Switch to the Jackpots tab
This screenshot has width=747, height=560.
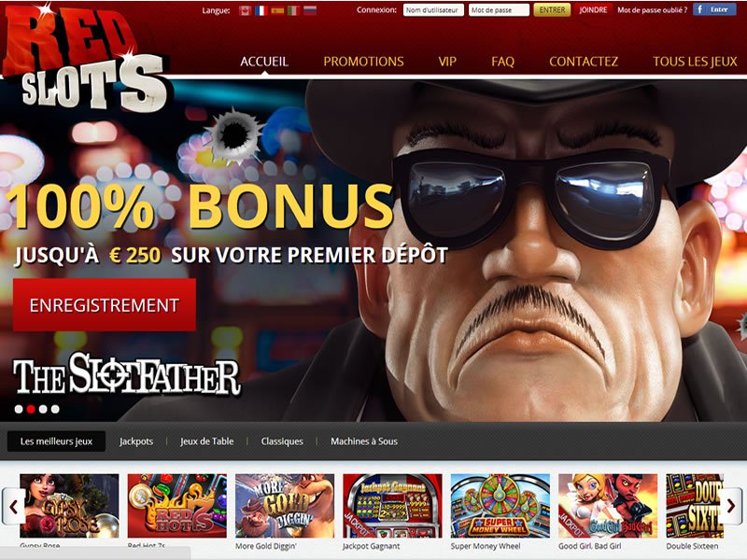pos(136,441)
